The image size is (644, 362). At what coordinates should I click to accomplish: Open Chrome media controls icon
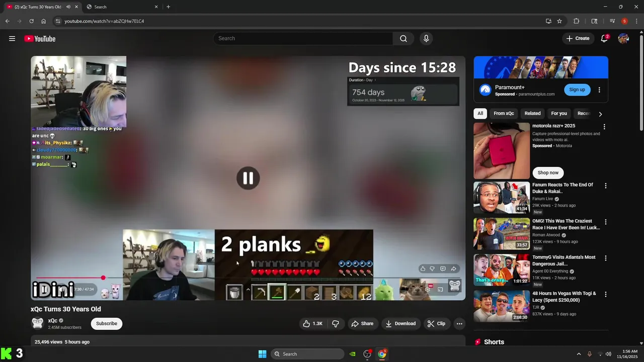[612, 21]
